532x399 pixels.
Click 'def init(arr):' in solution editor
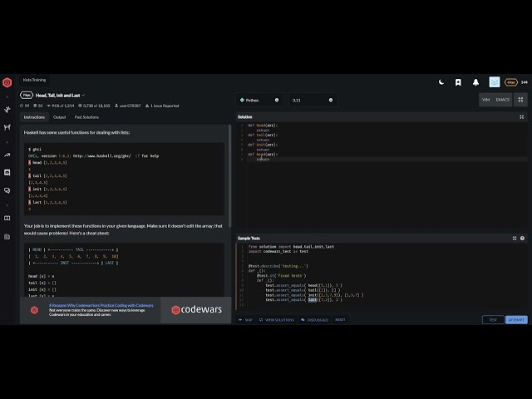point(263,145)
